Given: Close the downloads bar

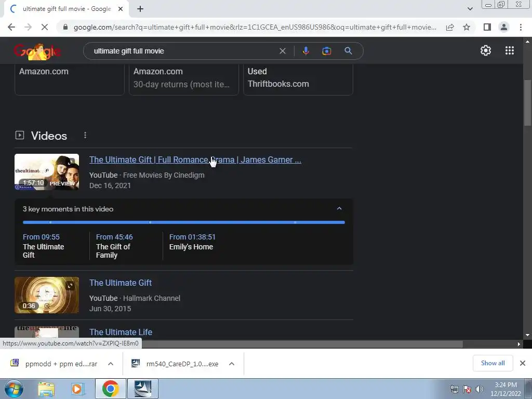Looking at the screenshot, I should (x=523, y=363).
